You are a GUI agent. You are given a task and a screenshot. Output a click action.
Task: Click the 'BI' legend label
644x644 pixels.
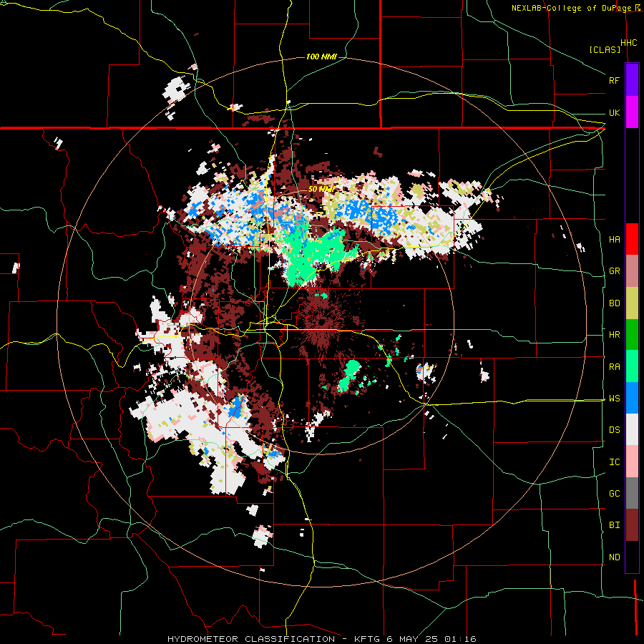(614, 525)
